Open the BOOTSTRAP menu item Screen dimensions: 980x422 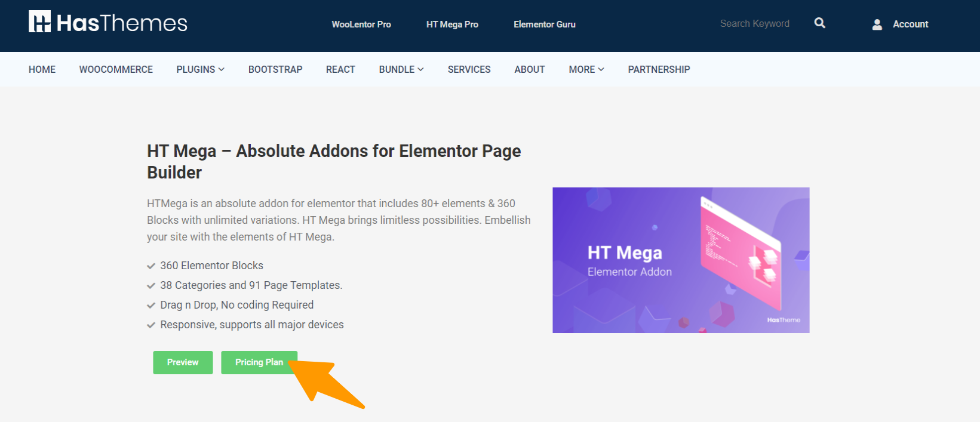(275, 69)
